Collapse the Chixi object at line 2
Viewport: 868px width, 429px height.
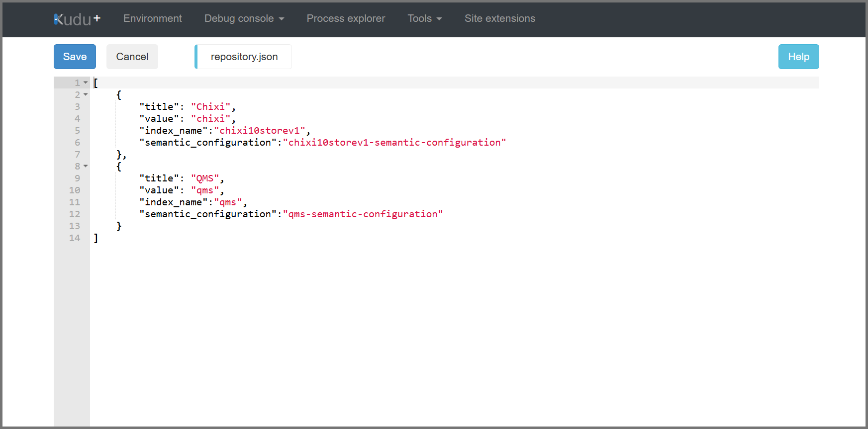click(86, 94)
